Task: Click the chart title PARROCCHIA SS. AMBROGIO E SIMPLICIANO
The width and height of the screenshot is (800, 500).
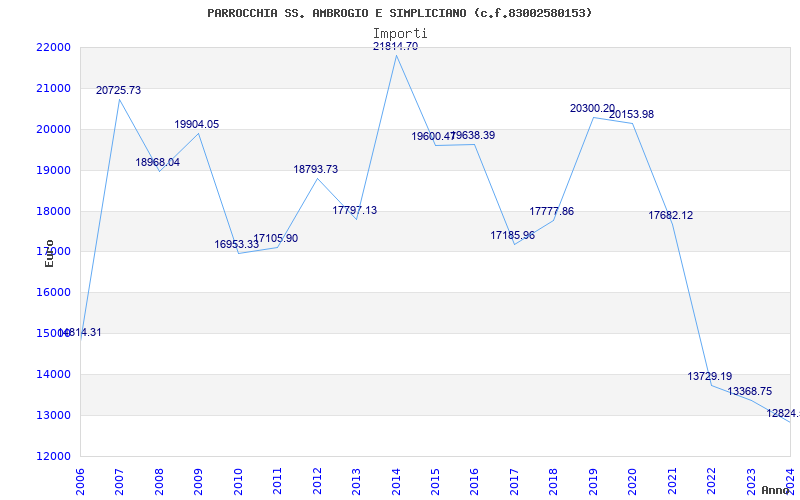Action: tap(399, 13)
